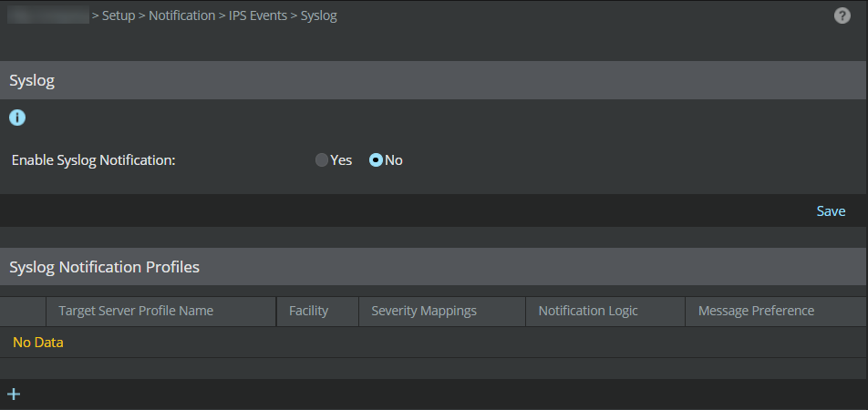Click the Notification Logic column header
The height and width of the screenshot is (410, 868).
(605, 312)
